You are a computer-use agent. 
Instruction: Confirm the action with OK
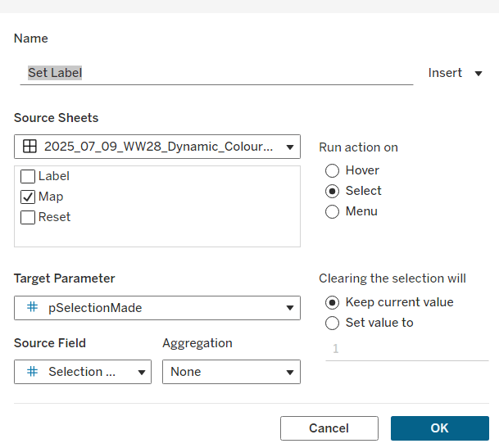[x=439, y=428]
